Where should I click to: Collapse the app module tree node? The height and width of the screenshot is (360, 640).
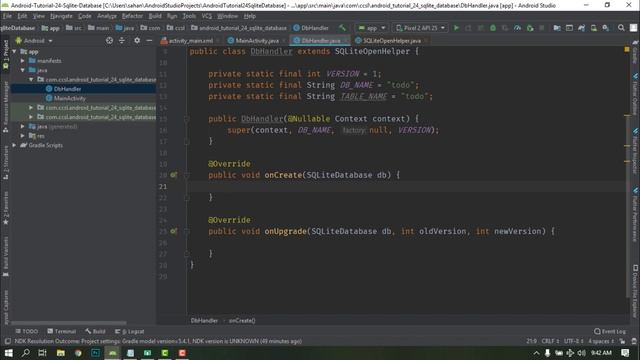point(14,51)
